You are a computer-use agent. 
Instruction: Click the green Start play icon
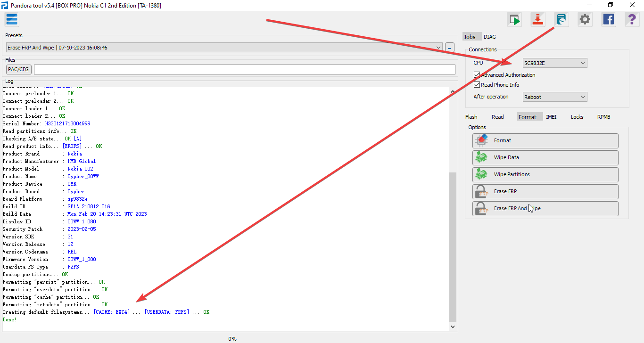(x=514, y=19)
